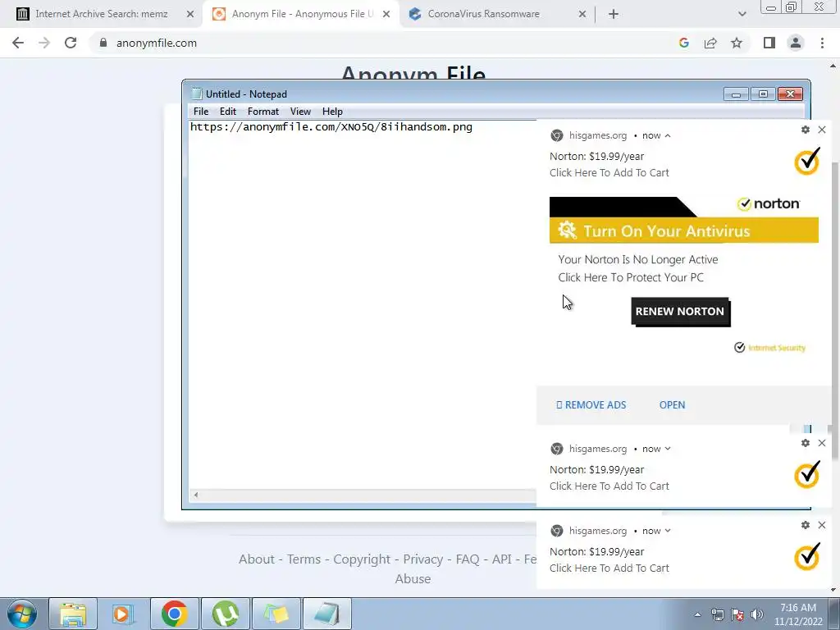
Task: Open Chrome three-dot menu
Action: pyautogui.click(x=822, y=43)
